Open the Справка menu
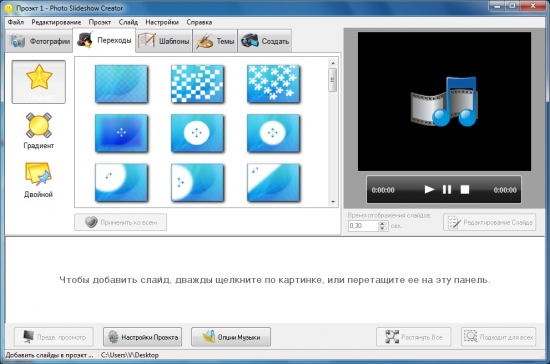Screen dimensions: 550x364 [x=199, y=22]
